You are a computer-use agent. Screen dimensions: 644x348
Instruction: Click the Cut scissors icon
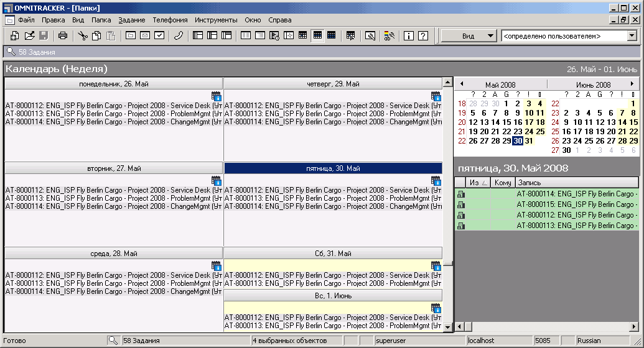point(83,35)
